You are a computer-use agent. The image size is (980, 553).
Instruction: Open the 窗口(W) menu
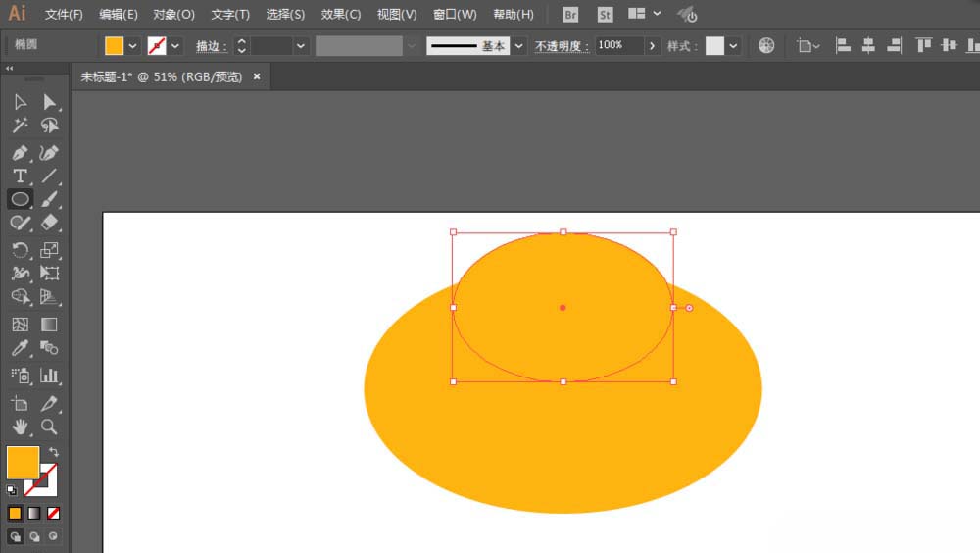(x=455, y=14)
